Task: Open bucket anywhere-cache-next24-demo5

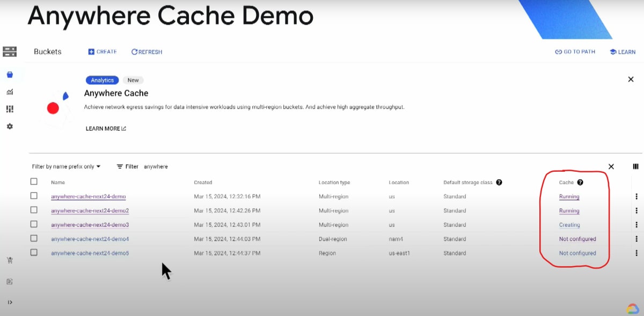Action: pyautogui.click(x=90, y=253)
